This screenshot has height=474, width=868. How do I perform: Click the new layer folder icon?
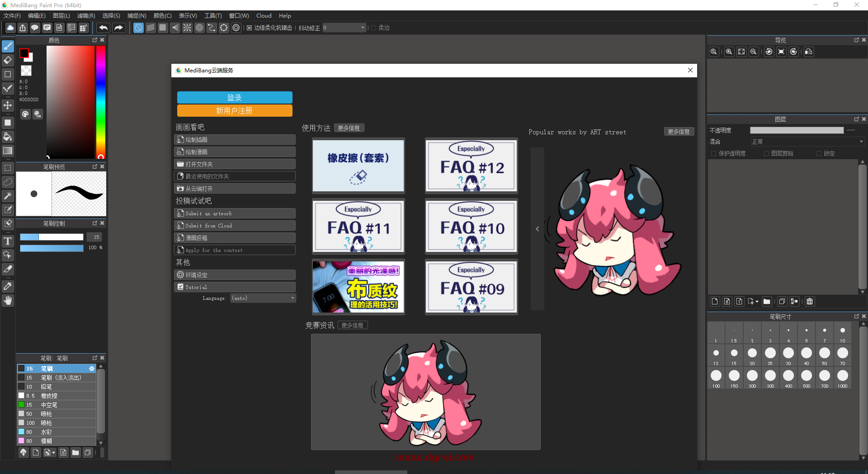767,301
